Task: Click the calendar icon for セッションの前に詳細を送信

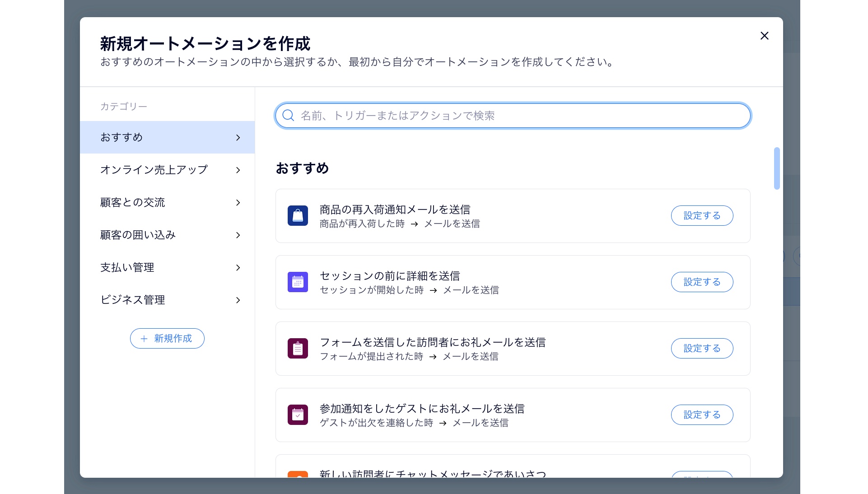Action: [298, 282]
